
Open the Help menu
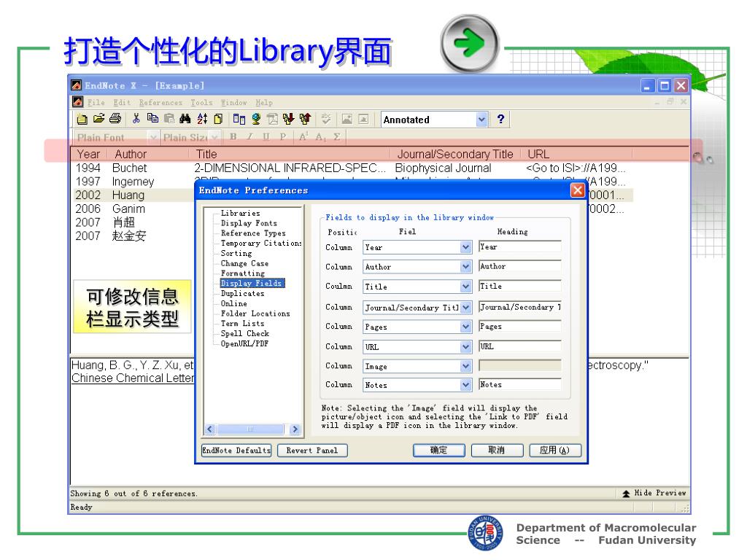point(264,102)
